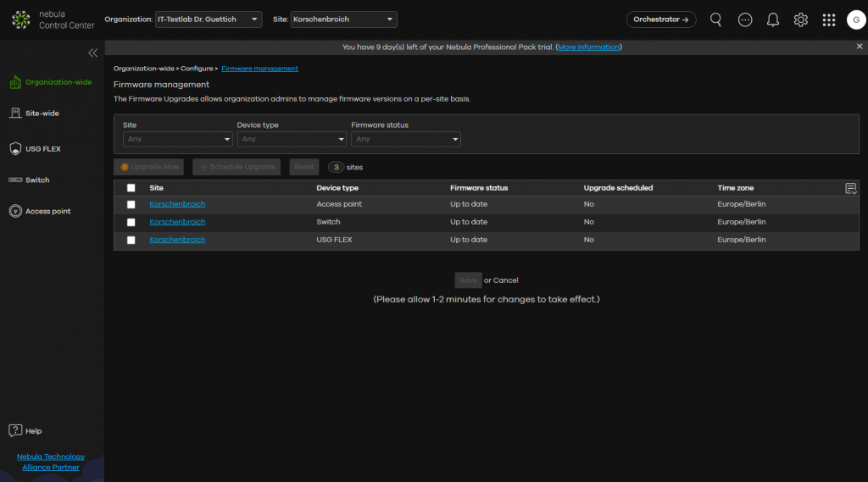Expand the Firmware status filter dropdown
Viewport: 868px width, 482px height.
(405, 139)
